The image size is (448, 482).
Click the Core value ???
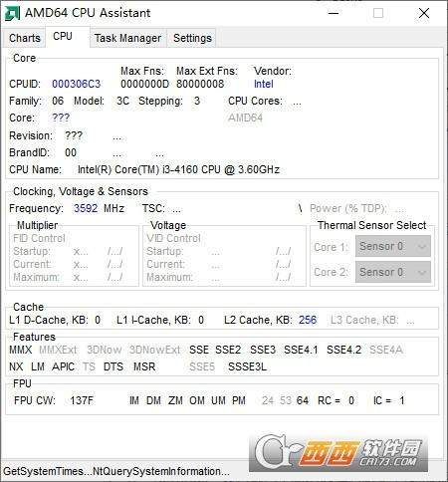61,118
